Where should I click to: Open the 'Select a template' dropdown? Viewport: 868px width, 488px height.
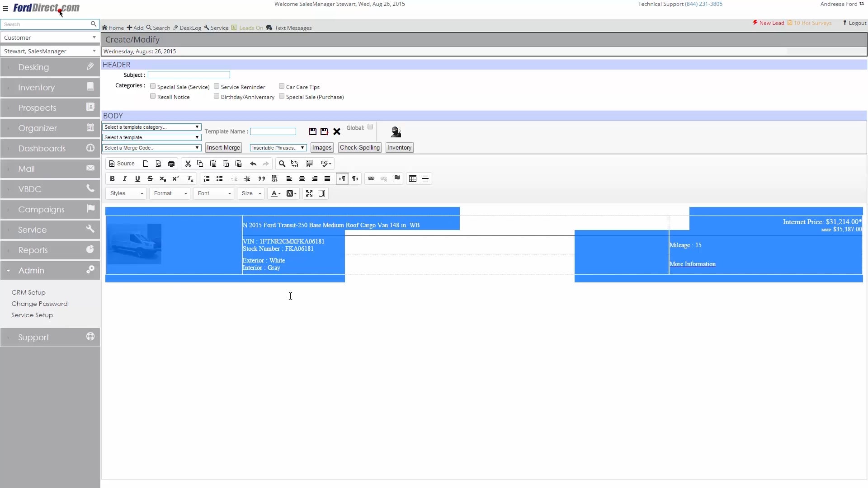151,137
